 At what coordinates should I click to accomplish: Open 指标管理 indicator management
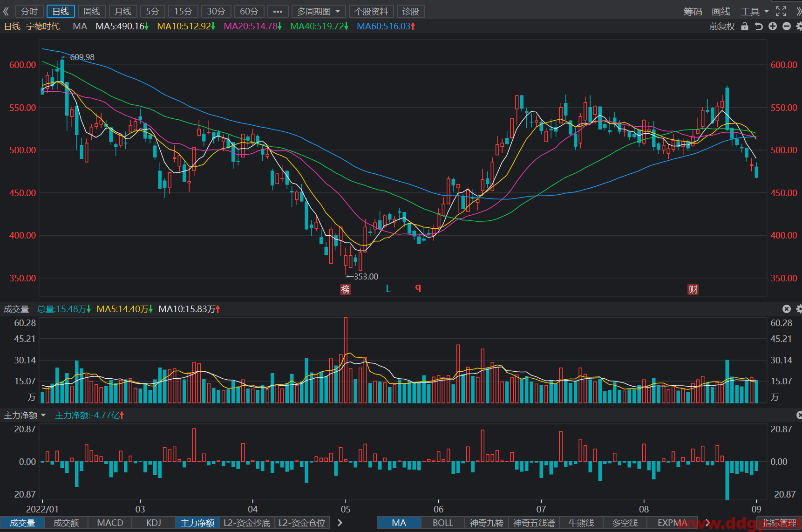[780, 523]
